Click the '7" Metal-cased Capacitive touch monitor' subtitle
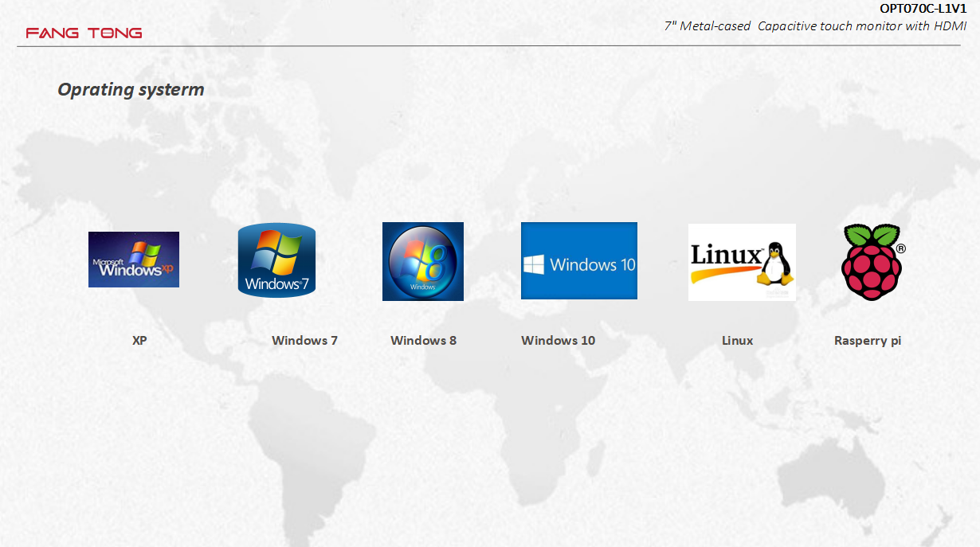 815,26
